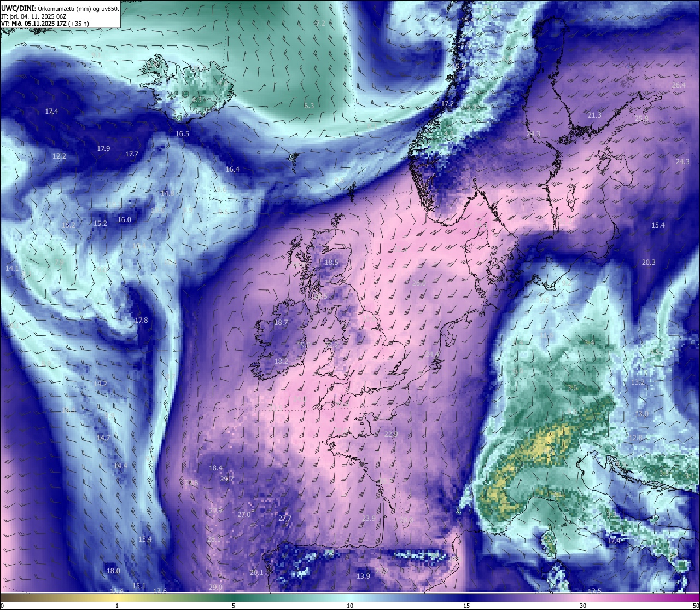Click the 16.4 map value
Image resolution: width=700 pixels, height=610 pixels.
(x=232, y=169)
